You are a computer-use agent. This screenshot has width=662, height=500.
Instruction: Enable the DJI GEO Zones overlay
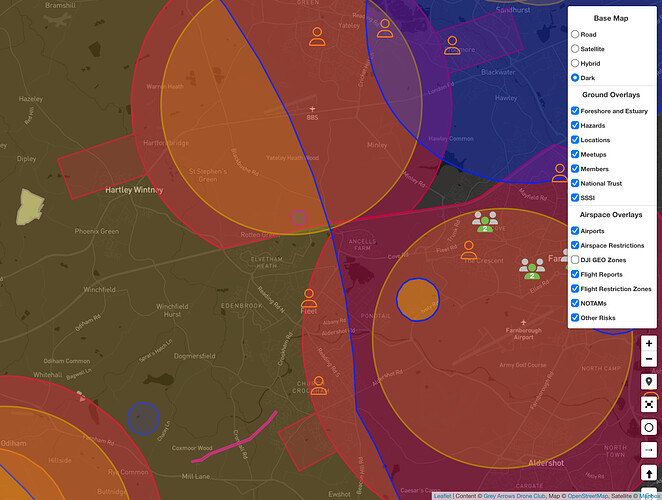pos(575,260)
